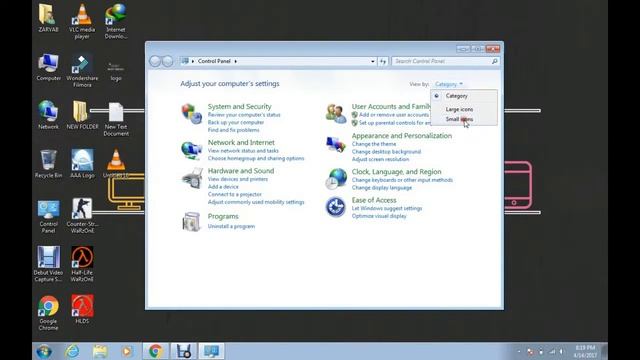The width and height of the screenshot is (640, 360).
Task: Open the Windows Start button
Action: point(44,351)
